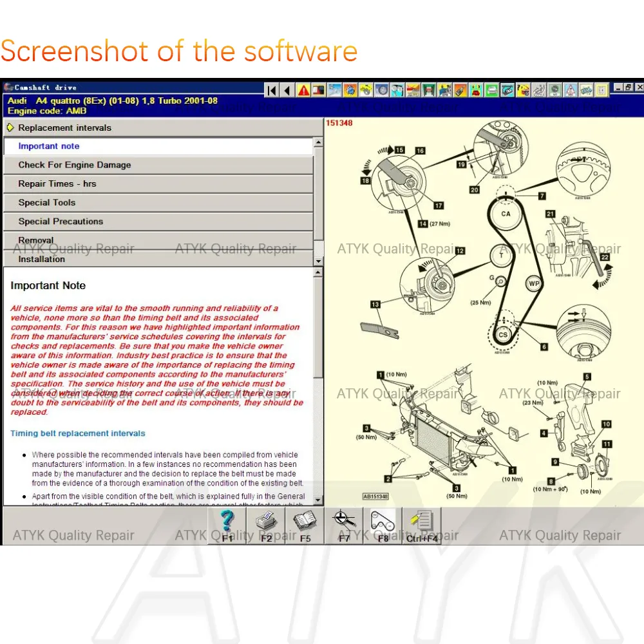Click Timing belt replacement intervals heading
644x644 pixels.
(x=78, y=433)
